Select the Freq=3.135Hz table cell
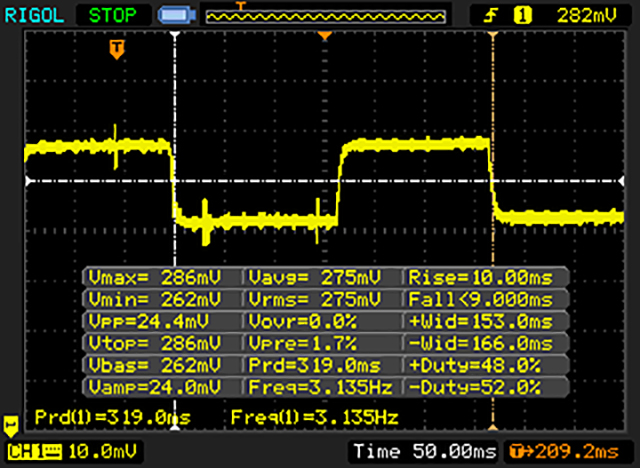Viewport: 640px width, 468px height. [x=320, y=387]
